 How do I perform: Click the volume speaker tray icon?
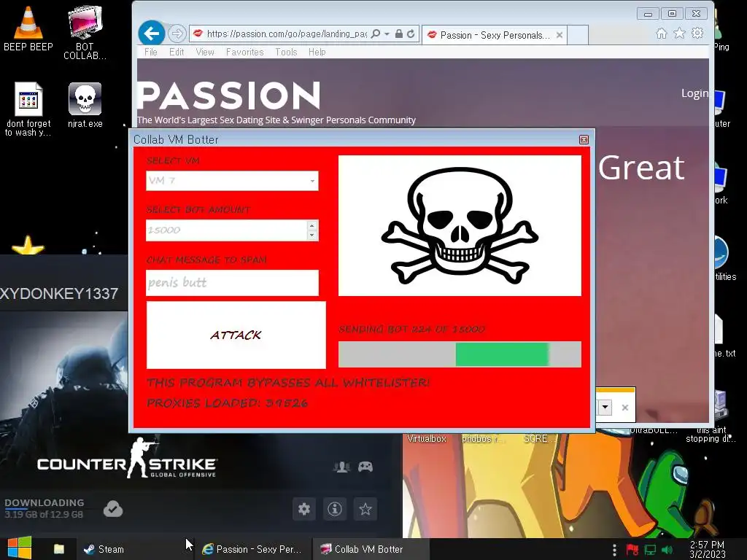(667, 550)
